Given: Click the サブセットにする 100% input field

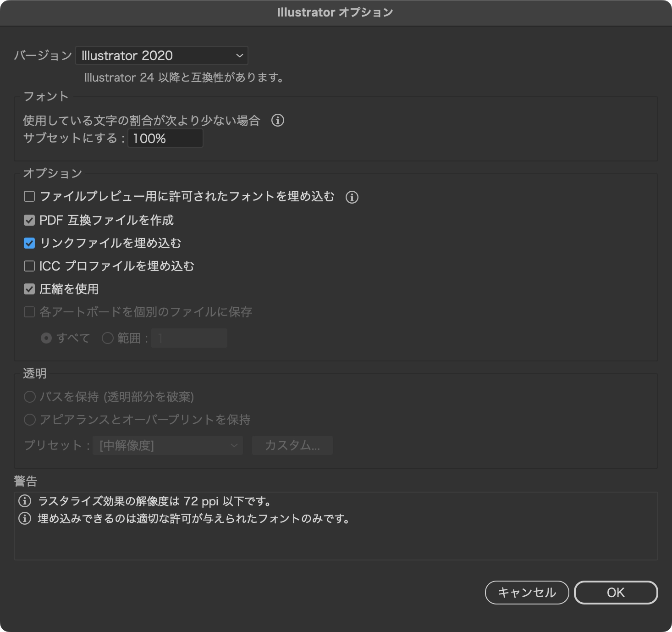Looking at the screenshot, I should click(x=165, y=138).
